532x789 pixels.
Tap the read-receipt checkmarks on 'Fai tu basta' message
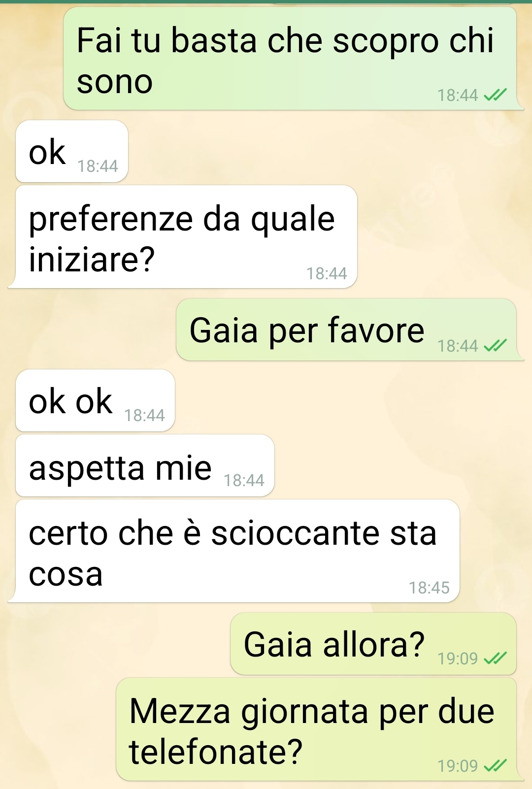click(495, 95)
